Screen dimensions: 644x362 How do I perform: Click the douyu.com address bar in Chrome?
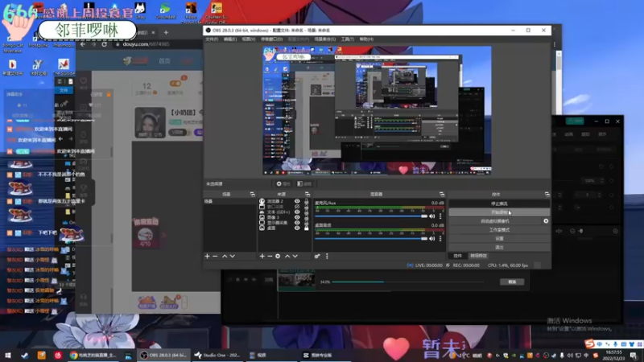158,44
